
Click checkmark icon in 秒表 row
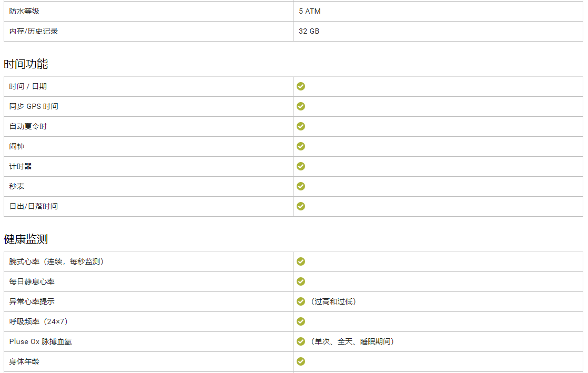301,186
